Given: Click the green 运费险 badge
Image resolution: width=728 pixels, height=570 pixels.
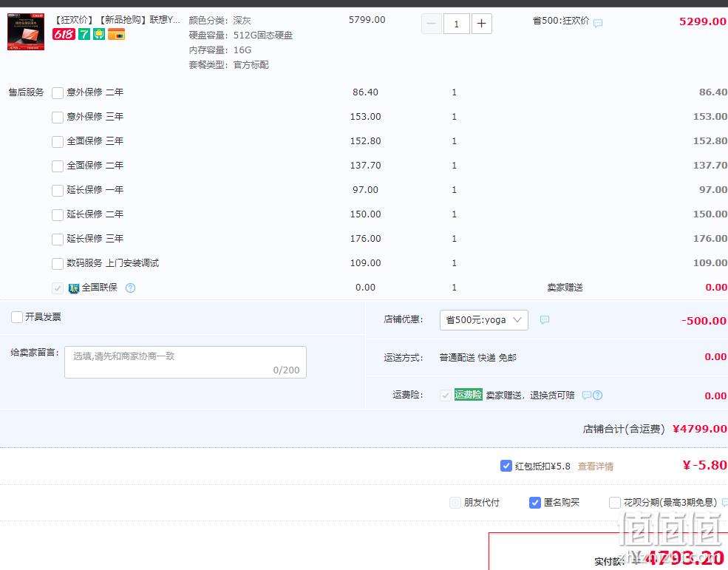Looking at the screenshot, I should tap(468, 394).
